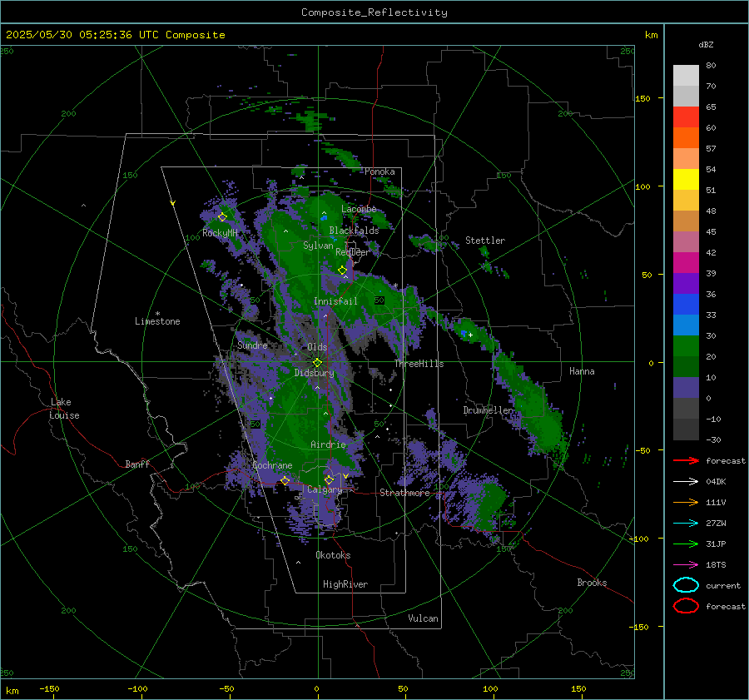Image resolution: width=749 pixels, height=700 pixels.
Task: Click the yellow 54 dBZ legend swatch
Action: click(x=686, y=180)
